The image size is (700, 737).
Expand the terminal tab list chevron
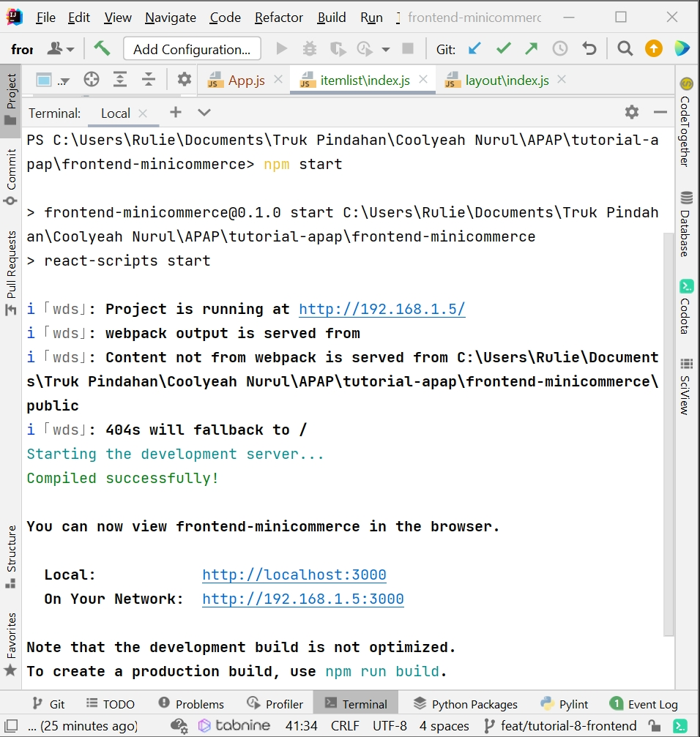coord(203,112)
